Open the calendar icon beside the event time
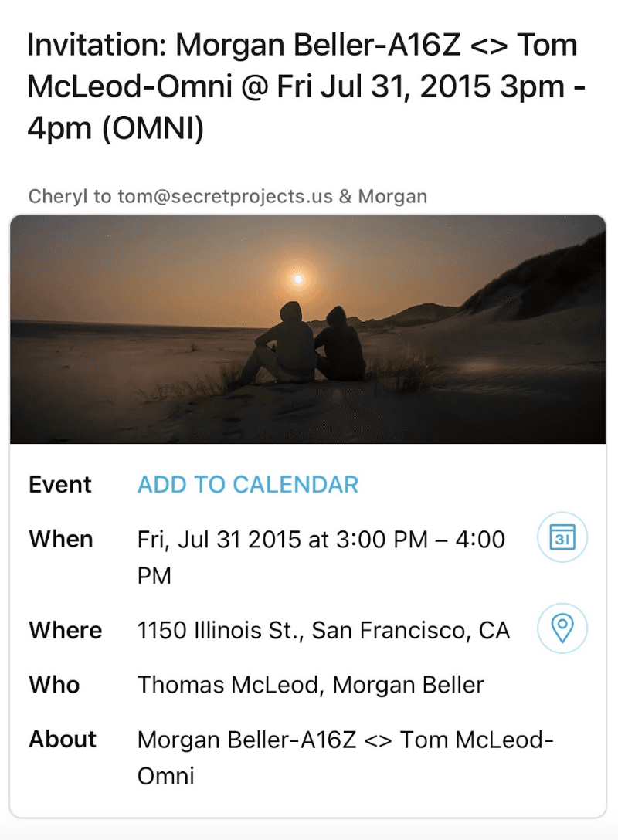 coord(562,538)
